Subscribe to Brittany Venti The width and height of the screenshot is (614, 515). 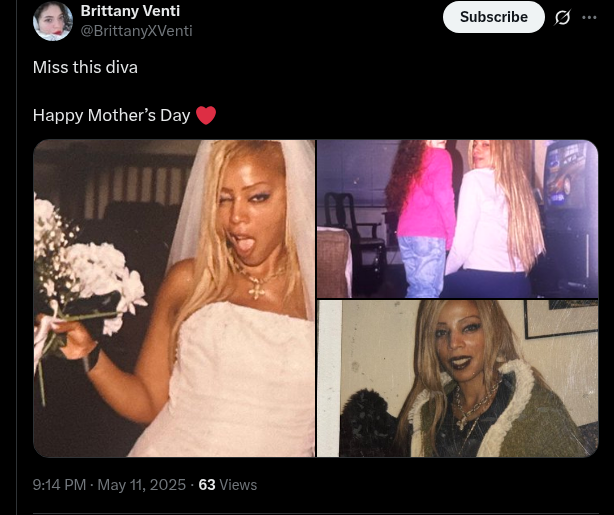tap(494, 17)
